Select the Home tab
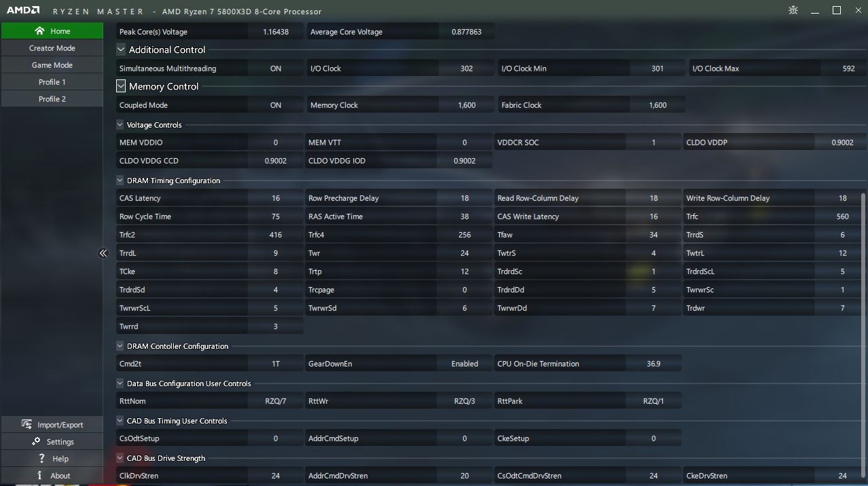 tap(52, 31)
